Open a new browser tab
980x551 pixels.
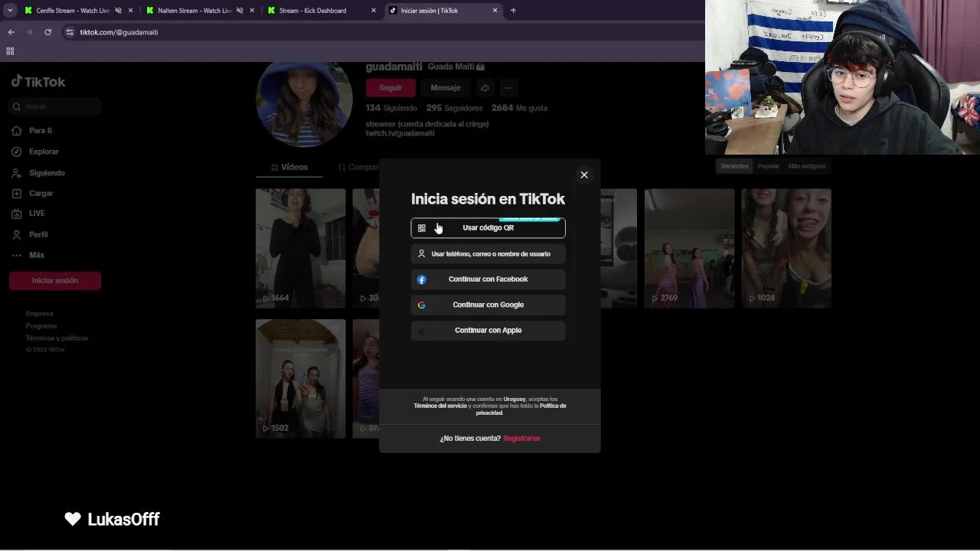(513, 11)
